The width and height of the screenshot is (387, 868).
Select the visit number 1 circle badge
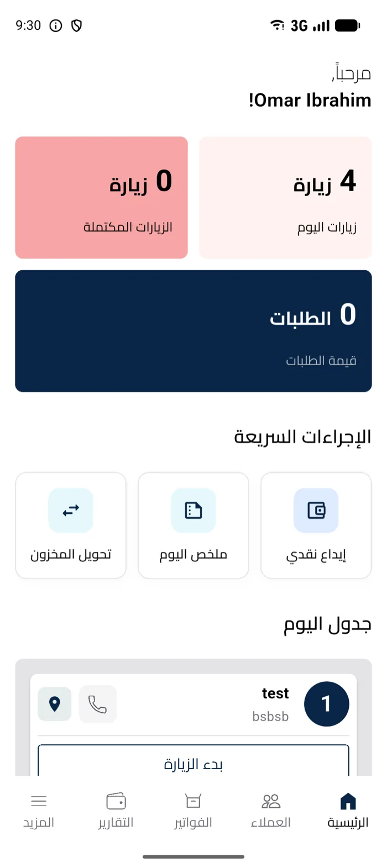[x=326, y=704]
